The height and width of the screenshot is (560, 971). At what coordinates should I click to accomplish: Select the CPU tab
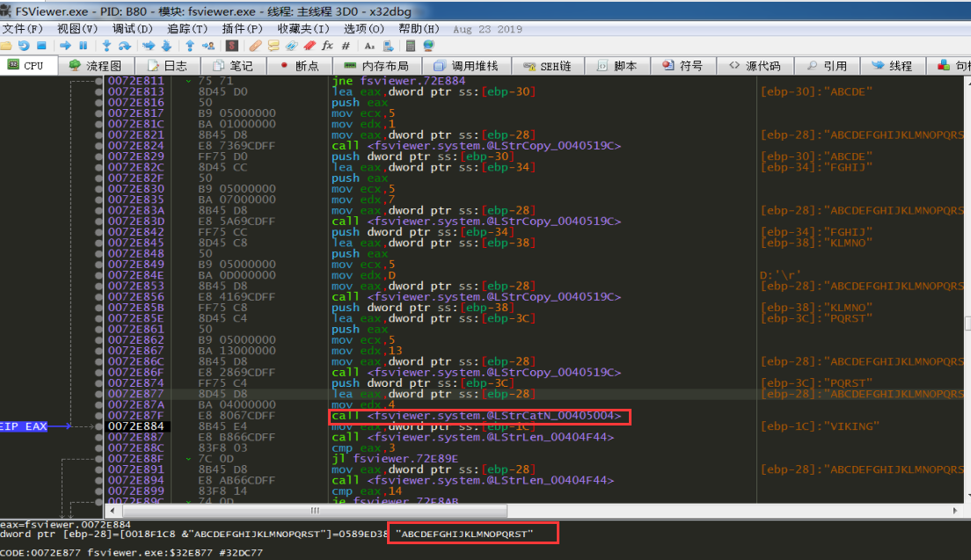26,65
